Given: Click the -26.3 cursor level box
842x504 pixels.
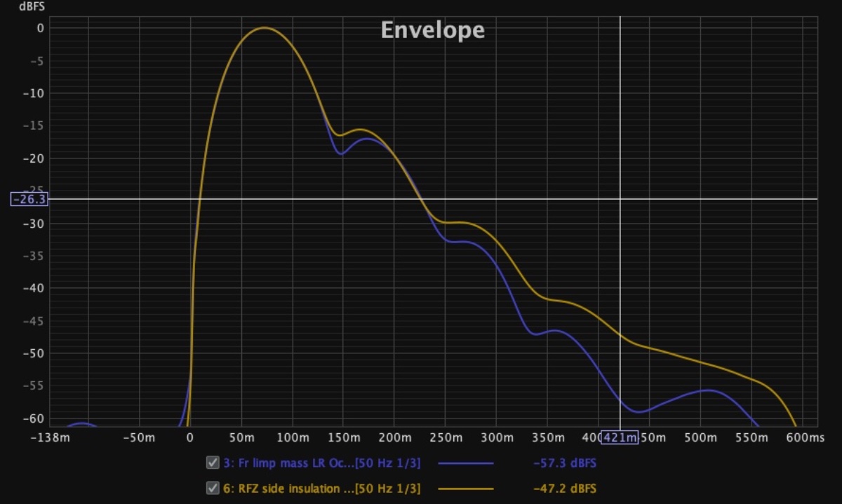Looking at the screenshot, I should click(29, 199).
